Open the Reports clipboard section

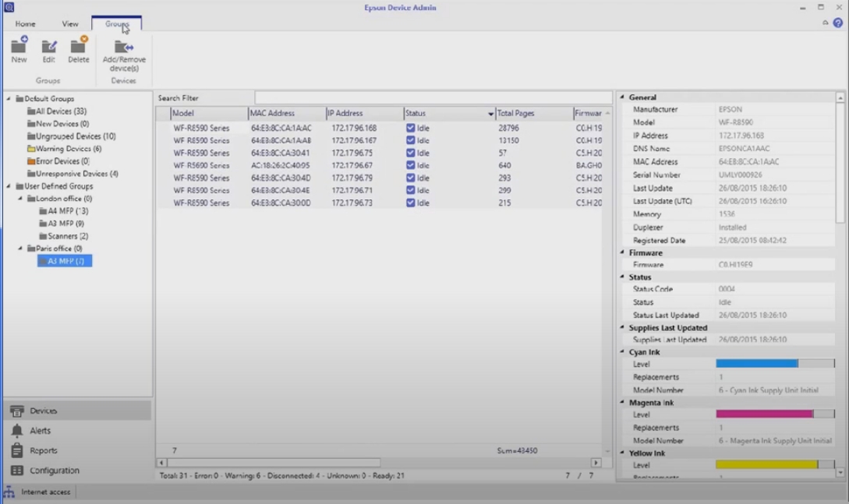click(x=43, y=451)
